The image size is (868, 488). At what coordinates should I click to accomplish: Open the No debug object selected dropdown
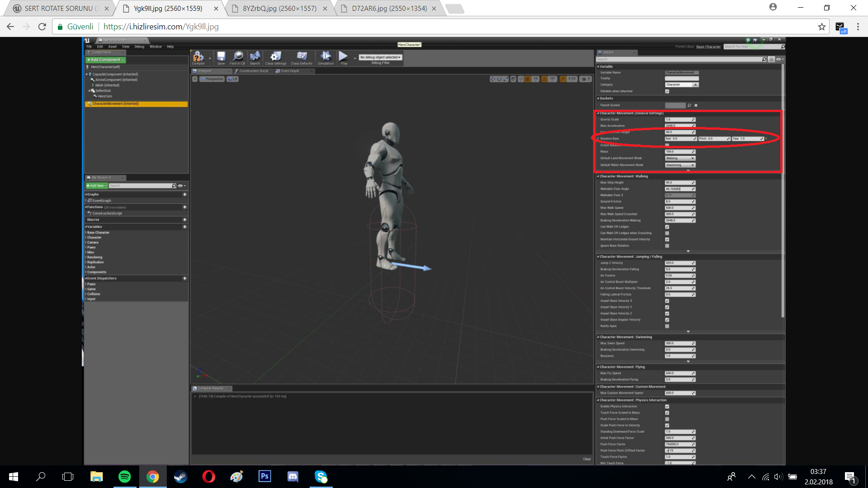pyautogui.click(x=380, y=57)
